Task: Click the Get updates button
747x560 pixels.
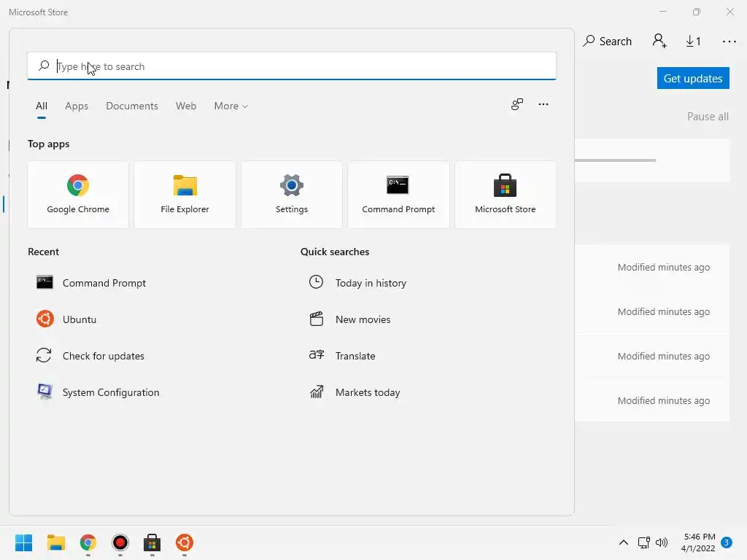Action: [693, 78]
